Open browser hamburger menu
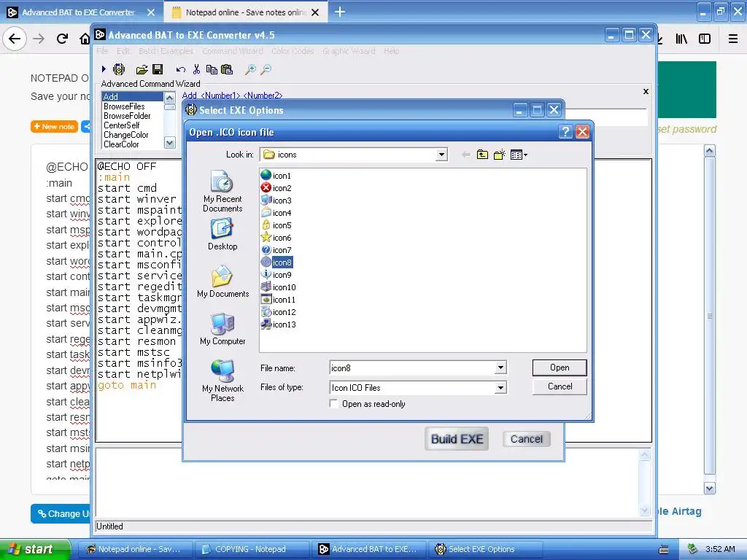 pos(733,39)
